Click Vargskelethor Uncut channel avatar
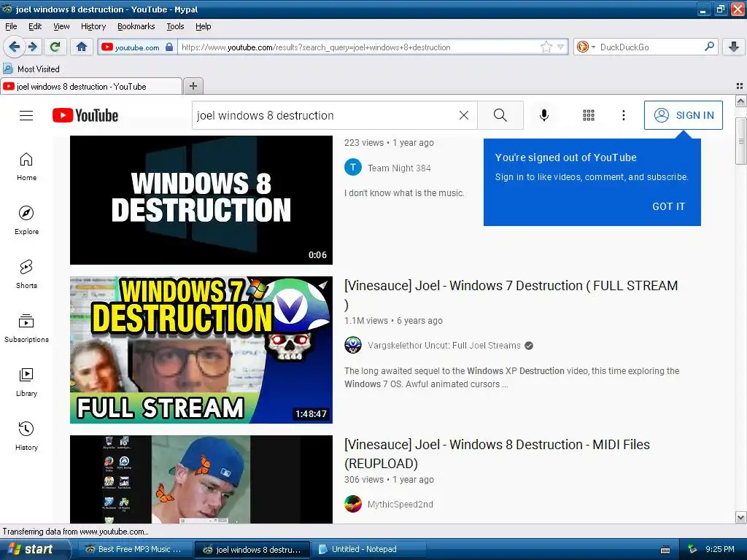The width and height of the screenshot is (747, 560). [353, 345]
